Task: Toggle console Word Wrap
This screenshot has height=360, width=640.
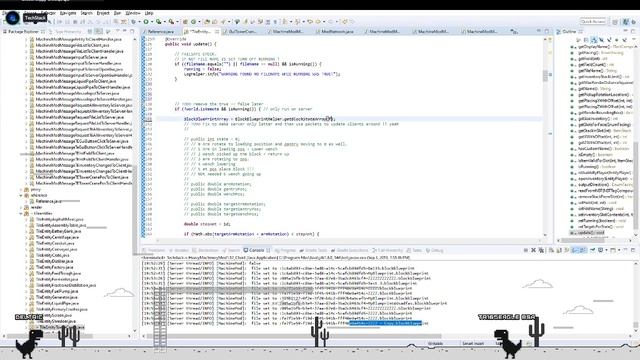Action: [x=567, y=250]
